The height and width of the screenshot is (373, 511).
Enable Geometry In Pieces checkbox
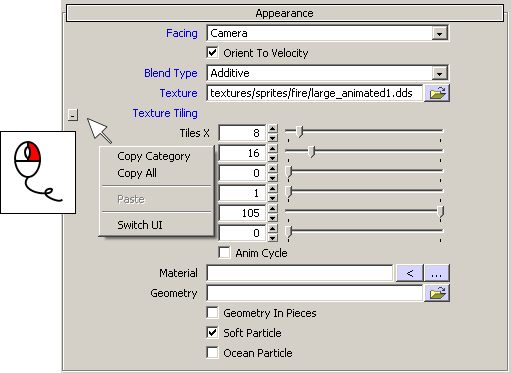(213, 313)
